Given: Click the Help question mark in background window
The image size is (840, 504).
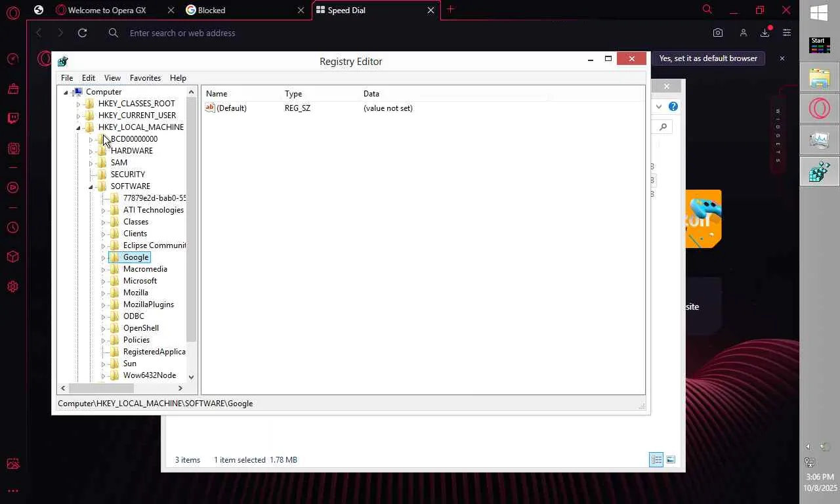Looking at the screenshot, I should pyautogui.click(x=673, y=106).
